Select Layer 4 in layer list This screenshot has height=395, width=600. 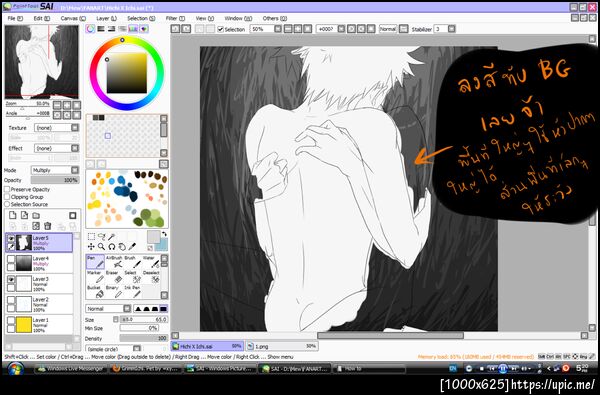[x=39, y=263]
